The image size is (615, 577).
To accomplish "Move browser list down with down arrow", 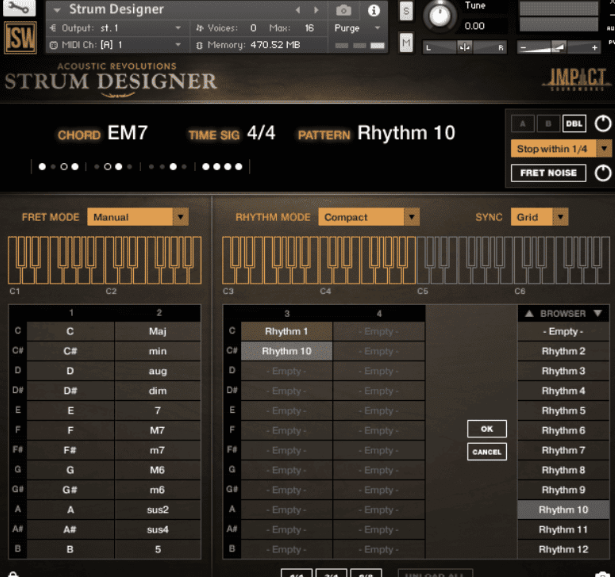I will [598, 313].
